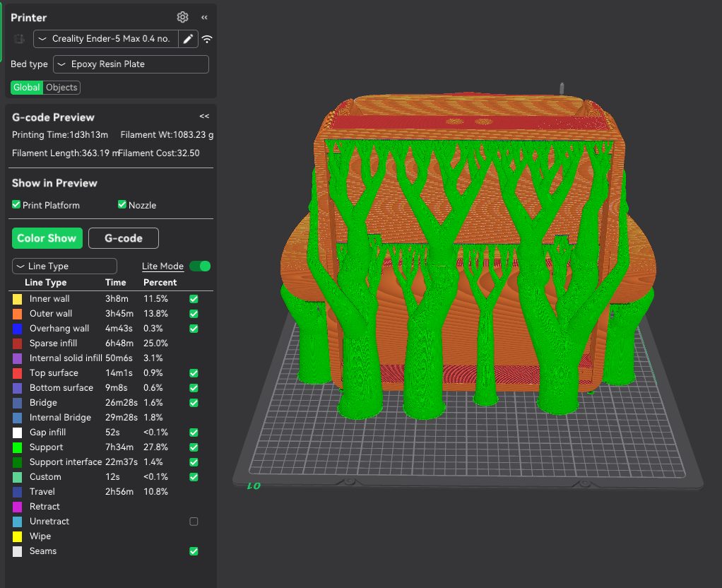
Task: Click the Unretract color swatch
Action: [17, 521]
